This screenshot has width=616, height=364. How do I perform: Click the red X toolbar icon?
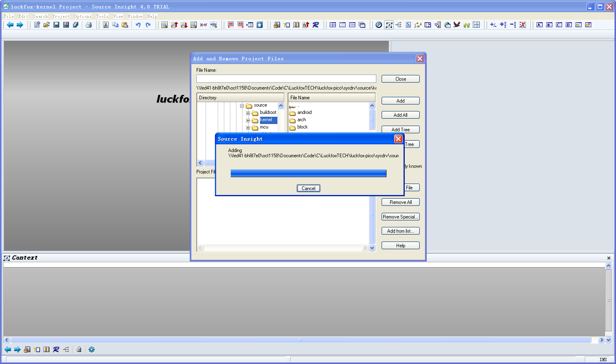[523, 25]
